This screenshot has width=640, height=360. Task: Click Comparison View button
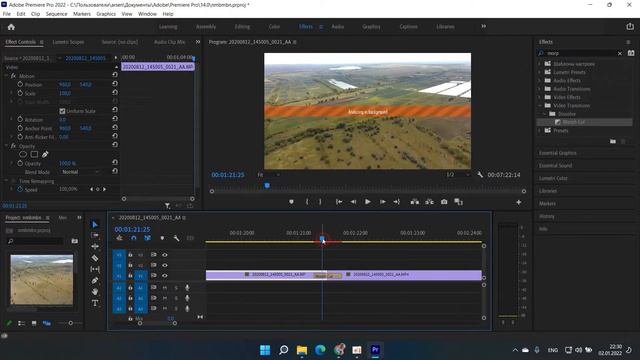coord(459,202)
